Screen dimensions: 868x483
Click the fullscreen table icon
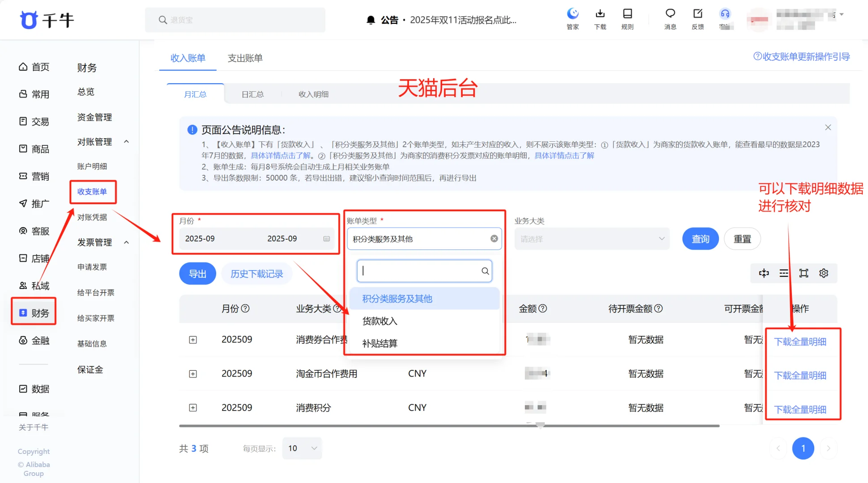point(804,273)
